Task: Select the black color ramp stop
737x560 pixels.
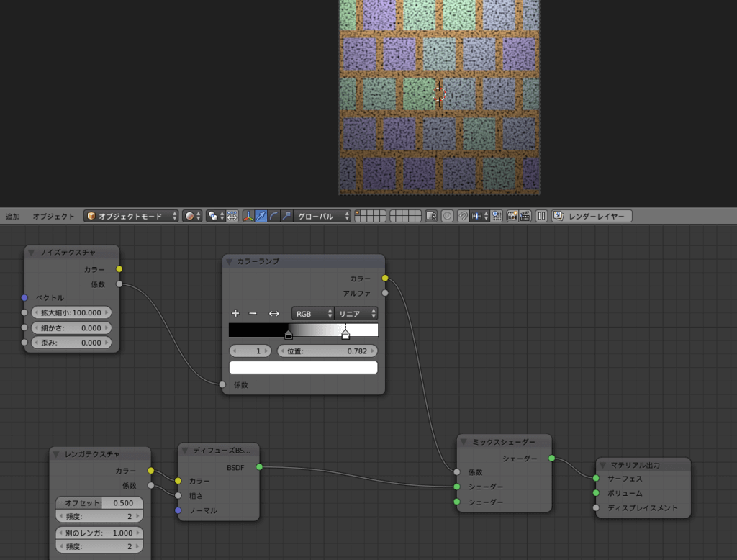Action: click(x=289, y=335)
